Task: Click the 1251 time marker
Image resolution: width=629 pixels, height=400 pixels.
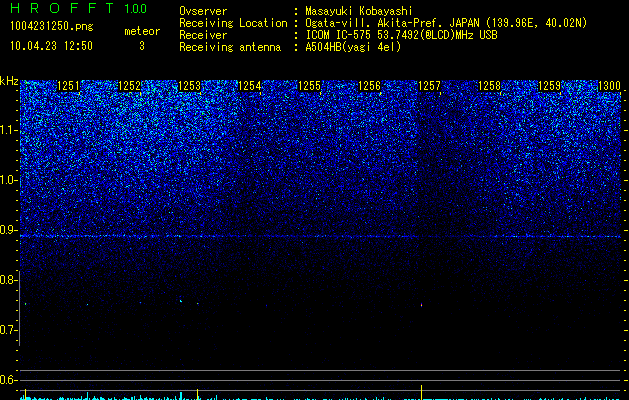Action: pyautogui.click(x=69, y=86)
